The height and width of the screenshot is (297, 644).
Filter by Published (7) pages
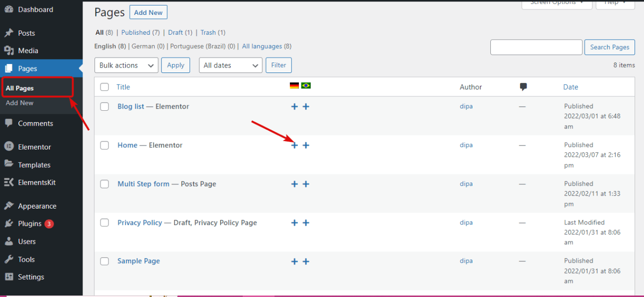point(141,32)
